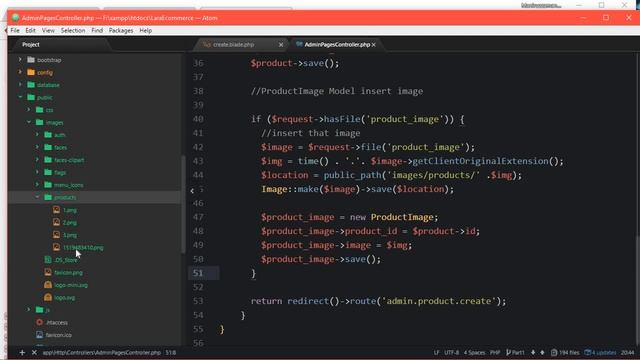Expand the faces-clipart folder chevron

pos(37,160)
